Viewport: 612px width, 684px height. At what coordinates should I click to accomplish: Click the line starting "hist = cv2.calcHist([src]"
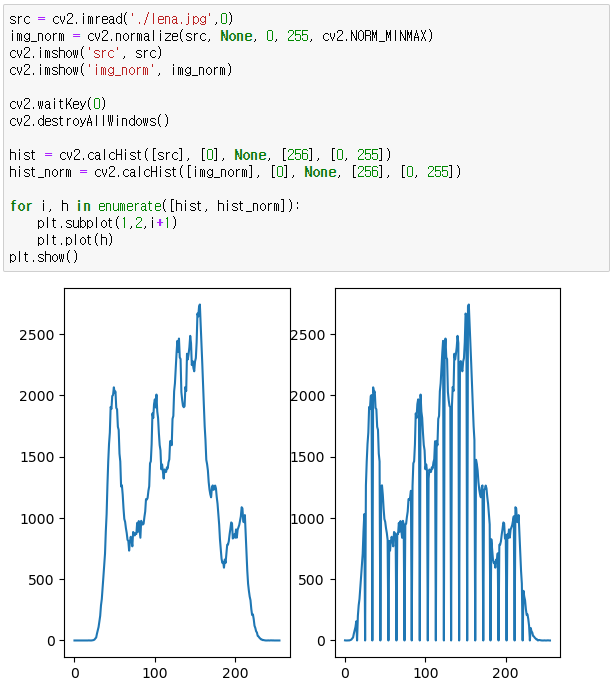point(200,155)
